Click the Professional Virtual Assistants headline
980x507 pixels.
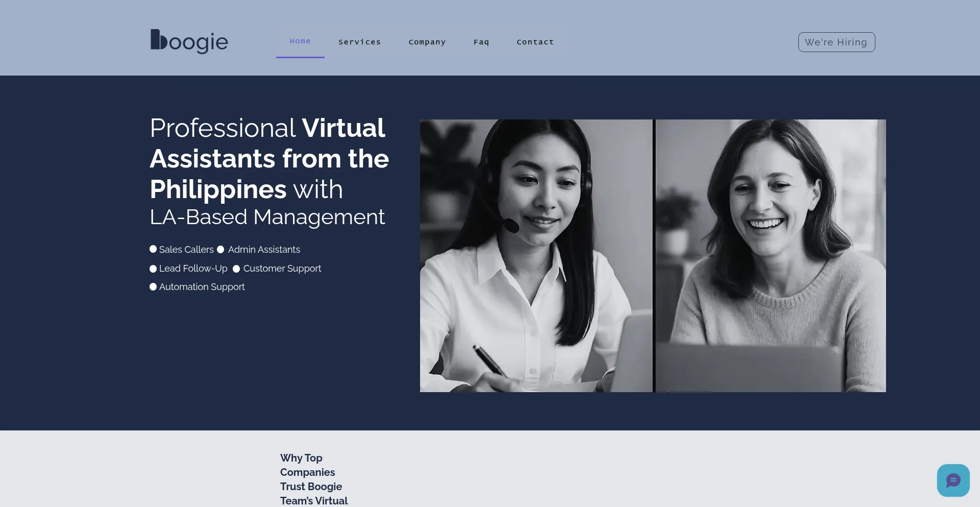269,158
